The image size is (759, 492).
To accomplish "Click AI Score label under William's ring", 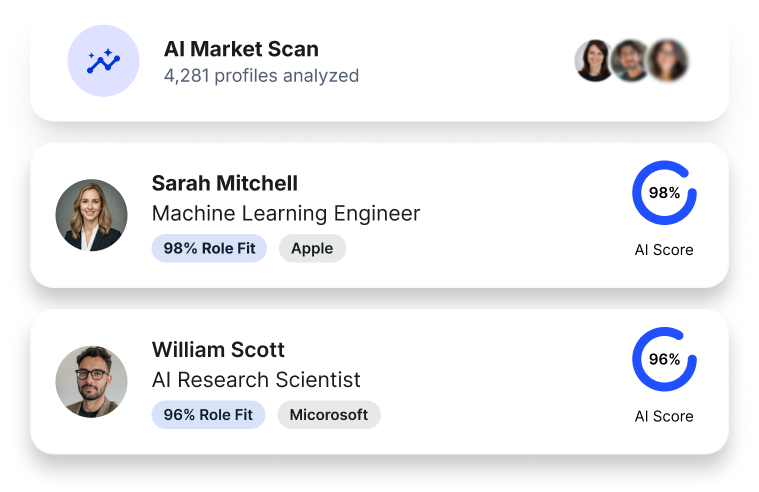I will (x=664, y=416).
